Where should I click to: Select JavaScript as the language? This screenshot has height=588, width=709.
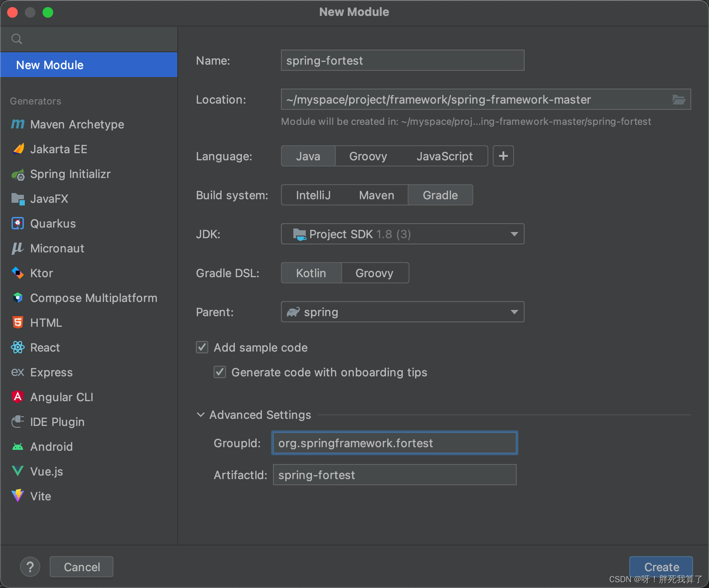(x=444, y=156)
